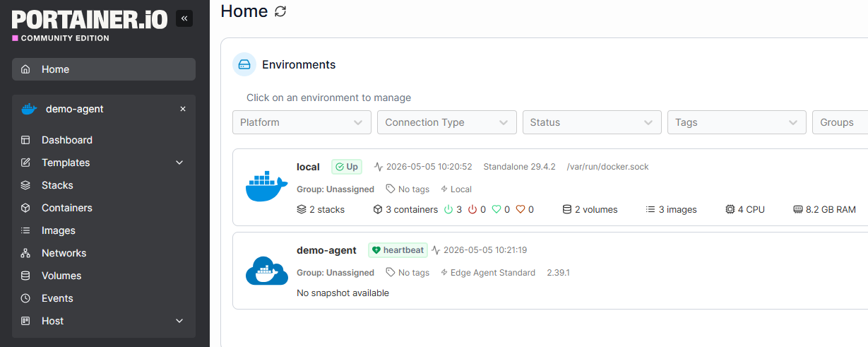Viewport: 868px width, 347px height.
Task: Click the Networks sidebar icon
Action: (x=25, y=253)
